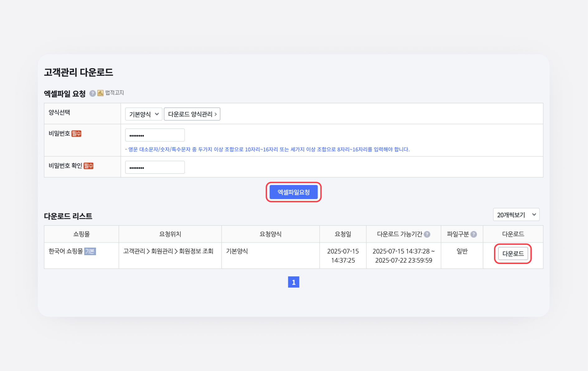Click the 기본양식 cell in 요청양식 column

click(x=270, y=255)
